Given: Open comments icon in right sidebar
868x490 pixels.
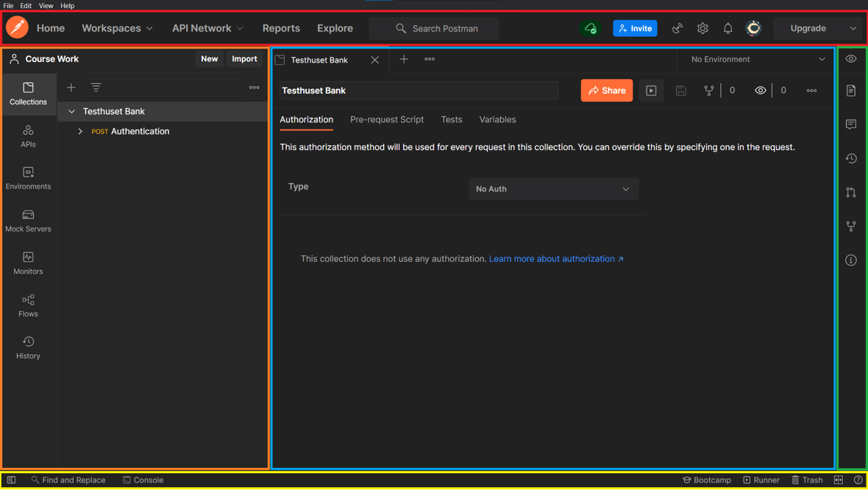Looking at the screenshot, I should (x=851, y=124).
